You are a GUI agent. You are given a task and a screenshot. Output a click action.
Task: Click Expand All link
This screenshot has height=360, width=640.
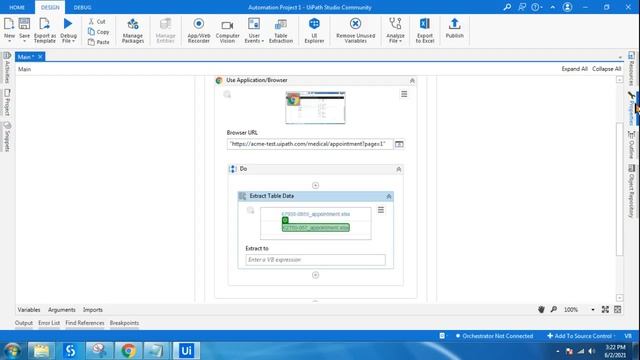click(574, 69)
